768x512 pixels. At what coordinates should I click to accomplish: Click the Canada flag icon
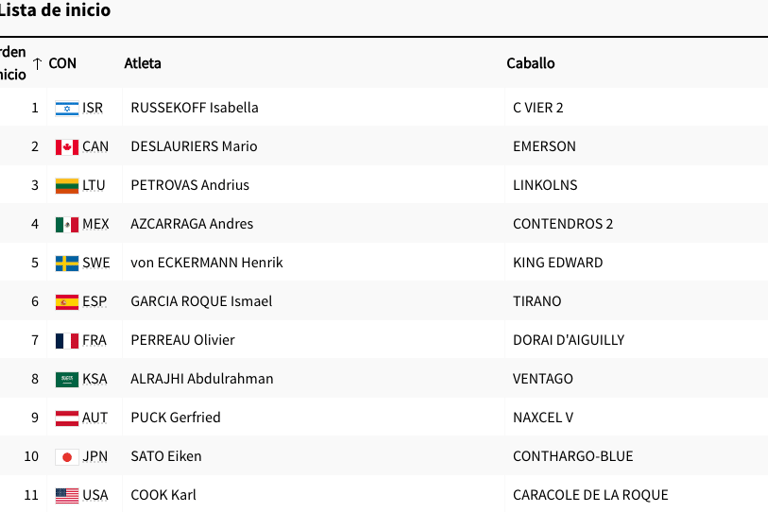coord(67,147)
